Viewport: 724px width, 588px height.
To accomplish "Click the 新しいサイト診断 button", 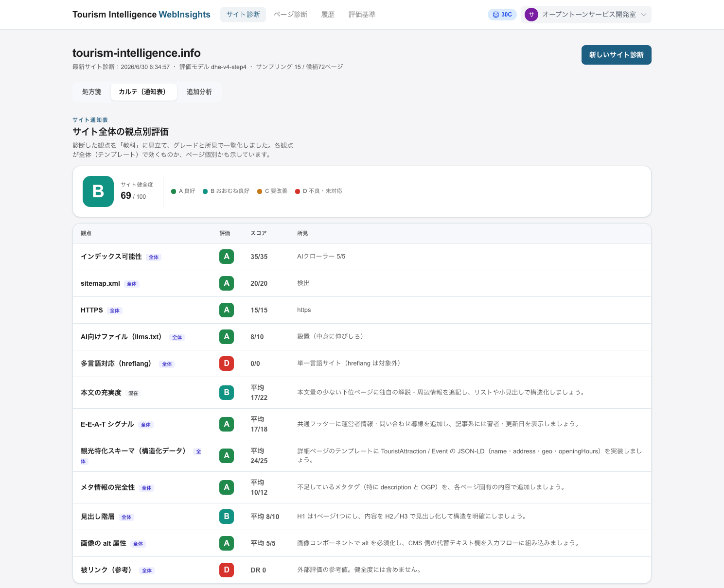I will coord(617,55).
